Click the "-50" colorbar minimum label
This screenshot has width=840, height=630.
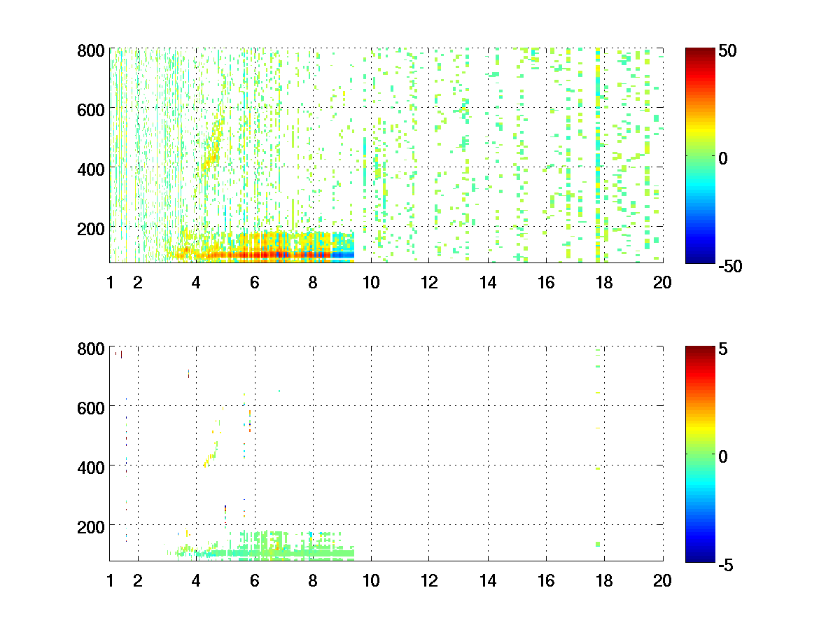(x=730, y=266)
